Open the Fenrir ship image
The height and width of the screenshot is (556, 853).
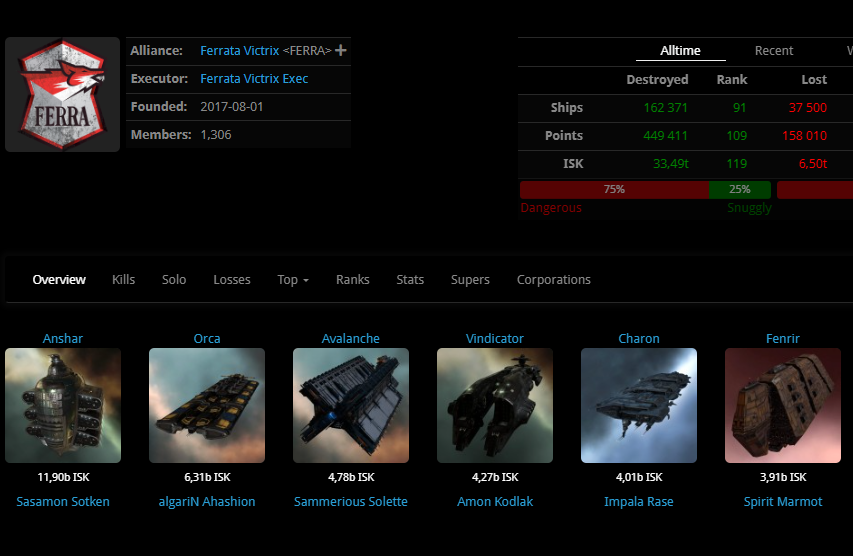783,405
